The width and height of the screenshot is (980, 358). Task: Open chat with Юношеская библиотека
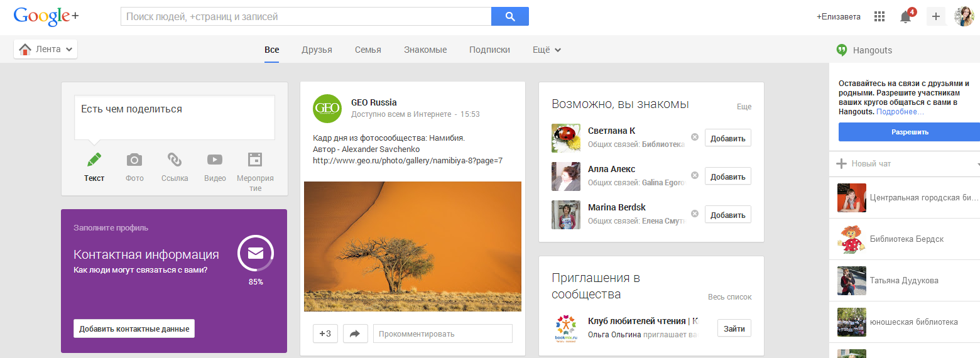coord(905,322)
